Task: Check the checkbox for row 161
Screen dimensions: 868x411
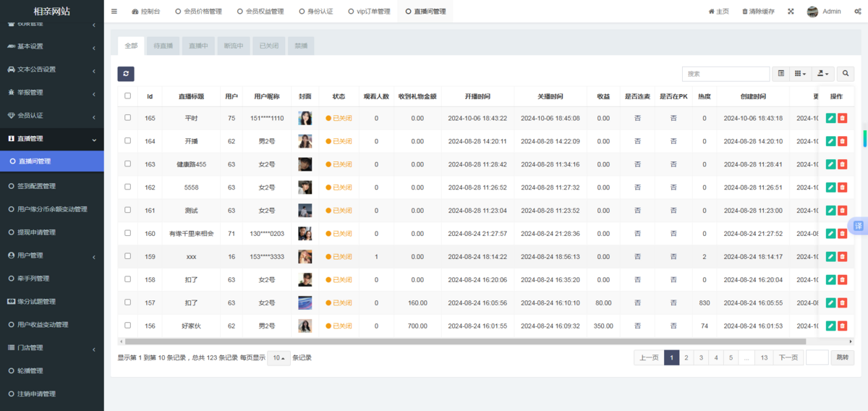Action: pyautogui.click(x=128, y=210)
